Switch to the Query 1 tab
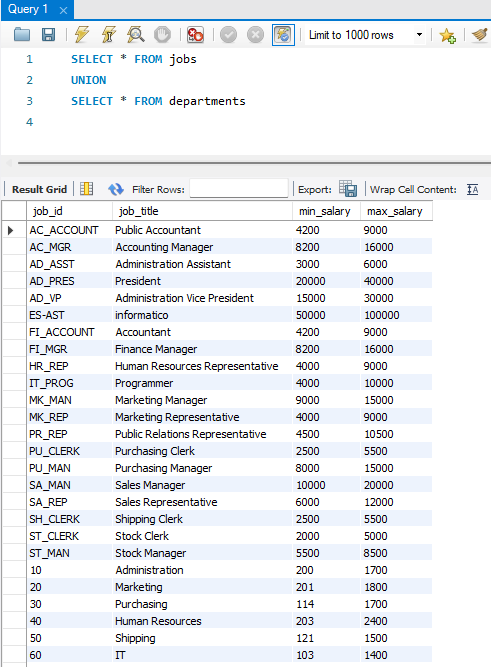This screenshot has height=667, width=491. [28, 9]
